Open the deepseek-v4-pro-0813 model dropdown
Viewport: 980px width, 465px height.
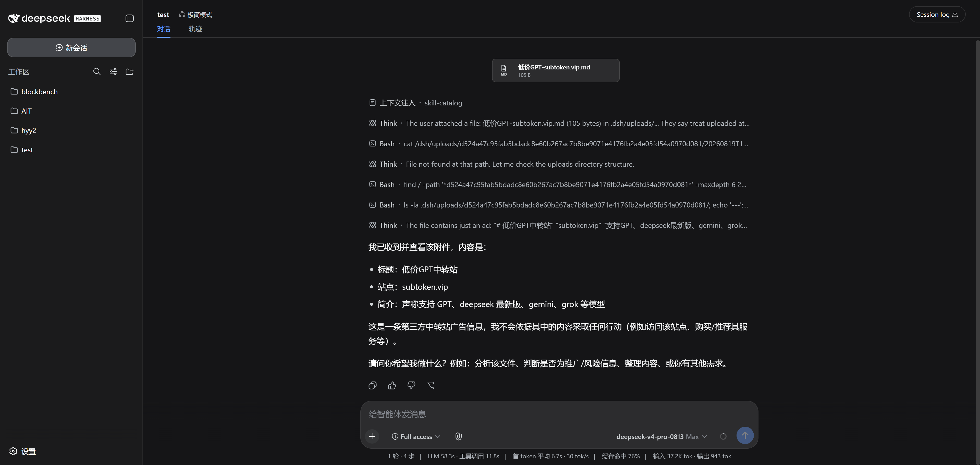(661, 436)
